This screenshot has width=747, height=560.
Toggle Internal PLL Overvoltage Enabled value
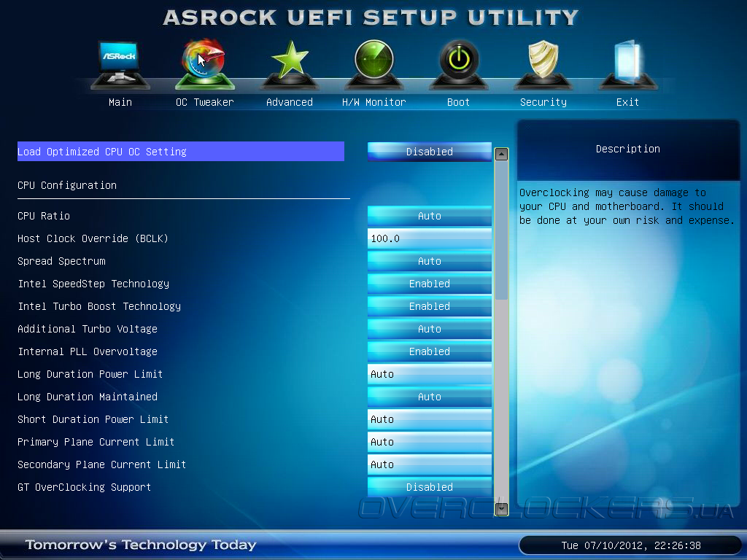[x=429, y=351]
